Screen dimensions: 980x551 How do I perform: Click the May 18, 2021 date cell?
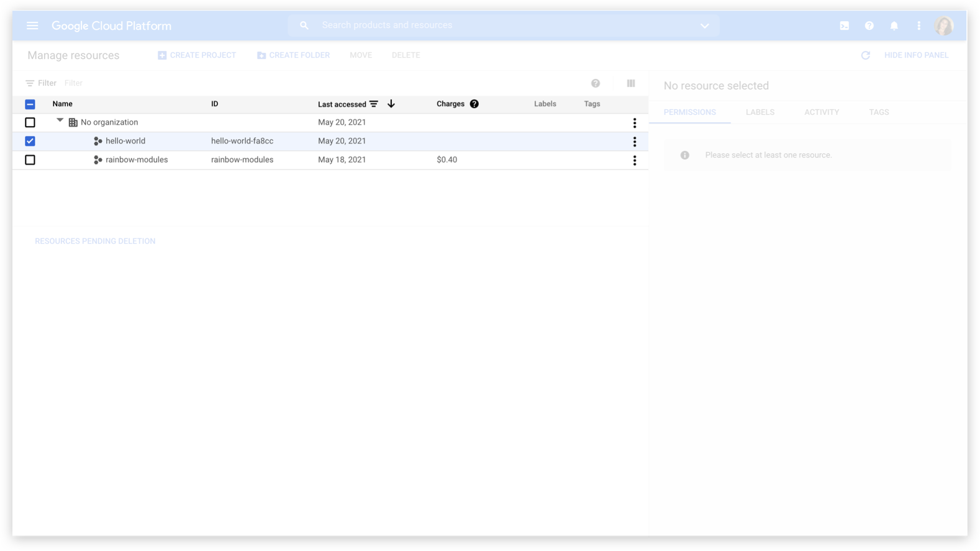[x=342, y=159]
